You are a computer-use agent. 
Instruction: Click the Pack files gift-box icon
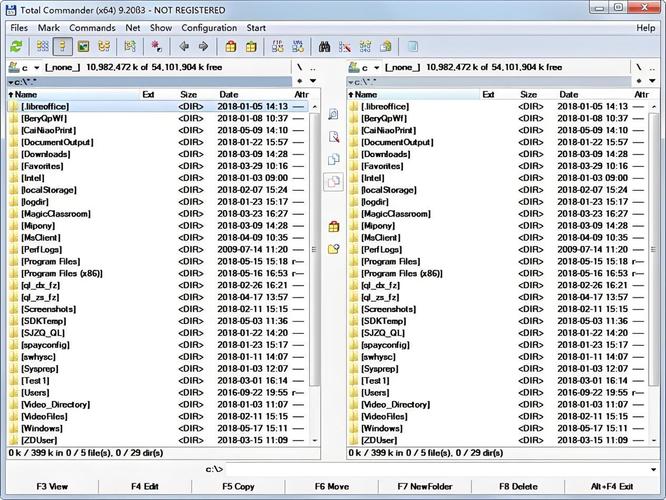(231, 46)
